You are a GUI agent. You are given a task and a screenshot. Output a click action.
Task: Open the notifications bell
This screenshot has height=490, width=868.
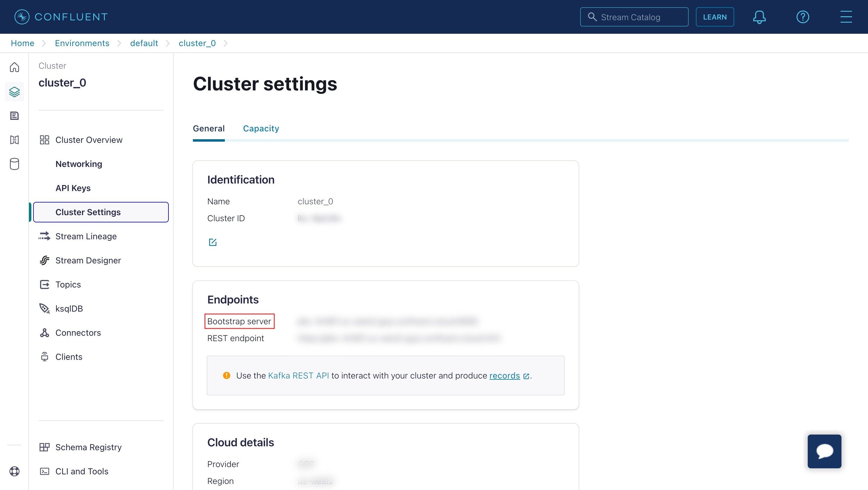click(x=759, y=17)
